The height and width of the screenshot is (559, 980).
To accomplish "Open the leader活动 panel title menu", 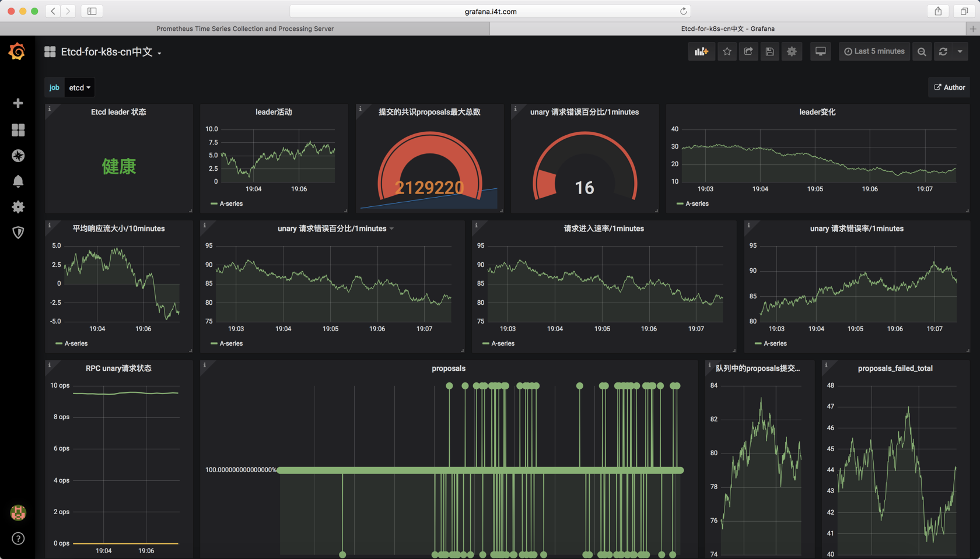I will [x=274, y=112].
